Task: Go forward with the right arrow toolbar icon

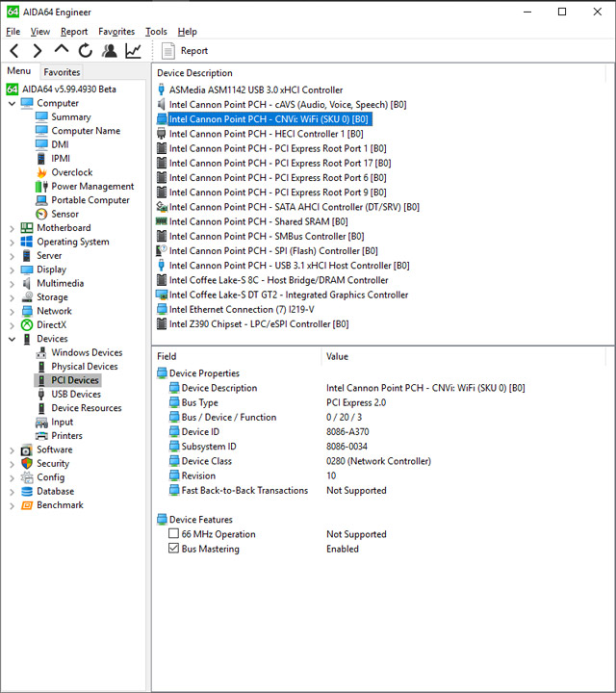Action: [x=38, y=51]
